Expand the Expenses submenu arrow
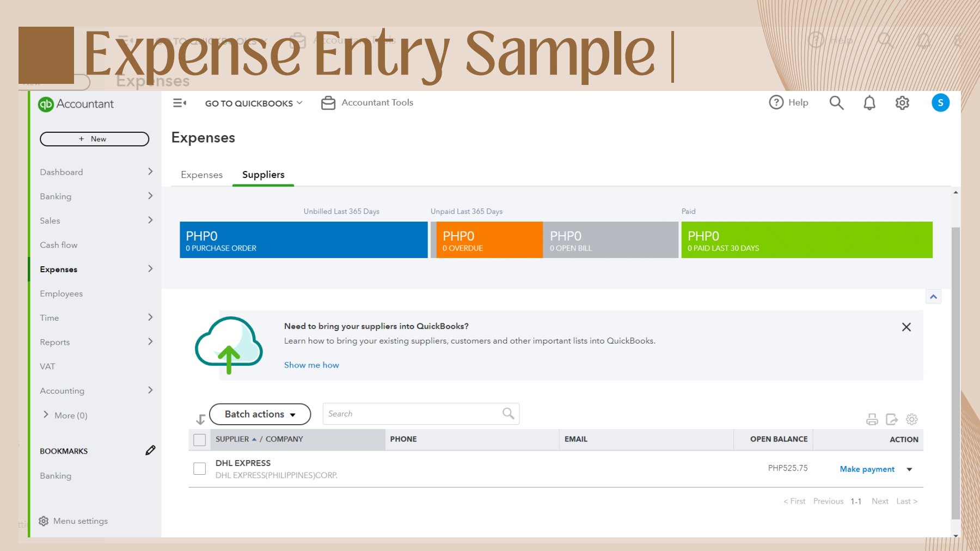 coord(150,269)
